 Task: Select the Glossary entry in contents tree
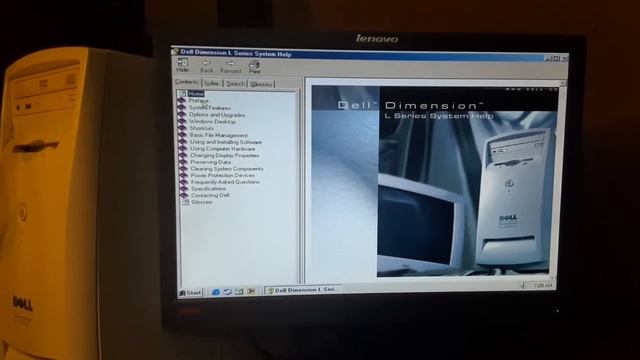pyautogui.click(x=202, y=202)
